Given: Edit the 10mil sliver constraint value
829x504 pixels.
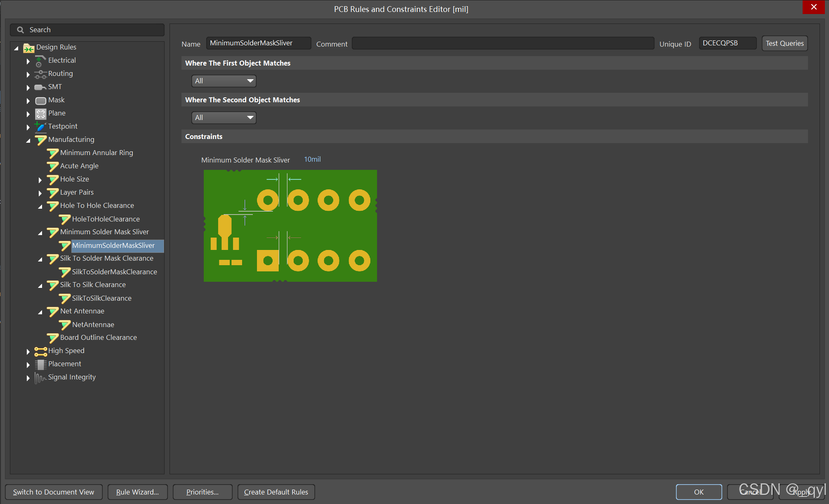Looking at the screenshot, I should [x=312, y=159].
